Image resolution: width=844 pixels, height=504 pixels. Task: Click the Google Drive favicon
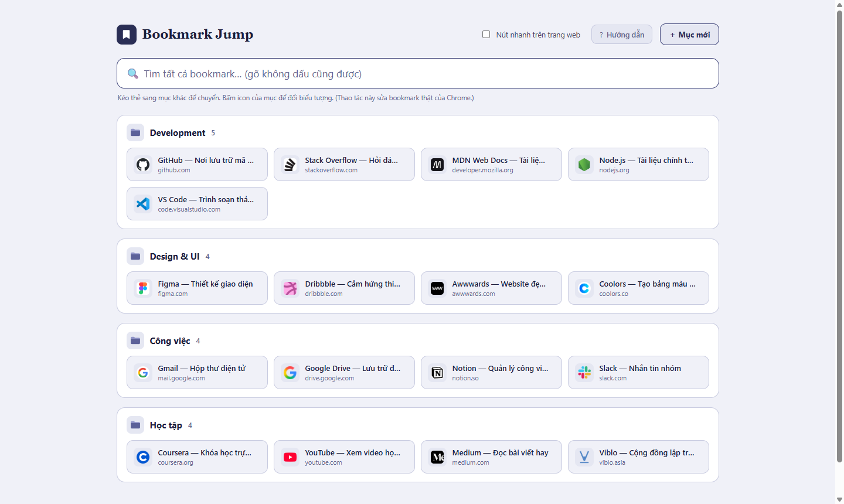290,373
